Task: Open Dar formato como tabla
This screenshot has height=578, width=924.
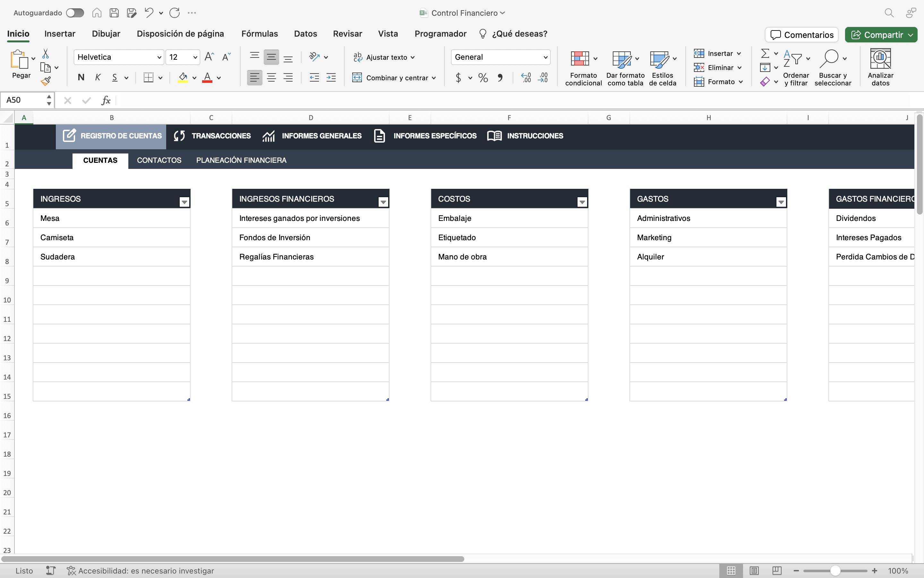Action: point(625,68)
